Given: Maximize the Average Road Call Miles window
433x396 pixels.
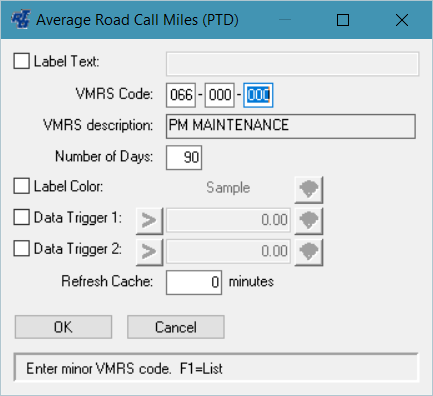Looking at the screenshot, I should (343, 20).
